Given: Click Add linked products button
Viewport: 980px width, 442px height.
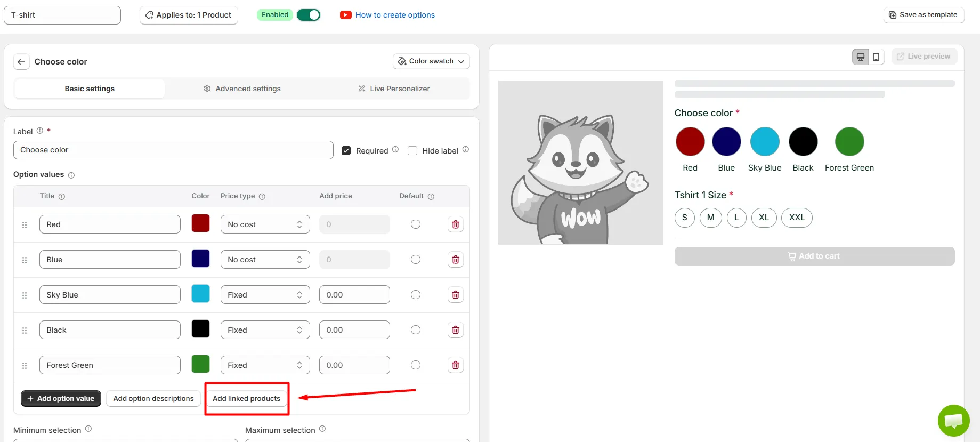Looking at the screenshot, I should (x=247, y=399).
